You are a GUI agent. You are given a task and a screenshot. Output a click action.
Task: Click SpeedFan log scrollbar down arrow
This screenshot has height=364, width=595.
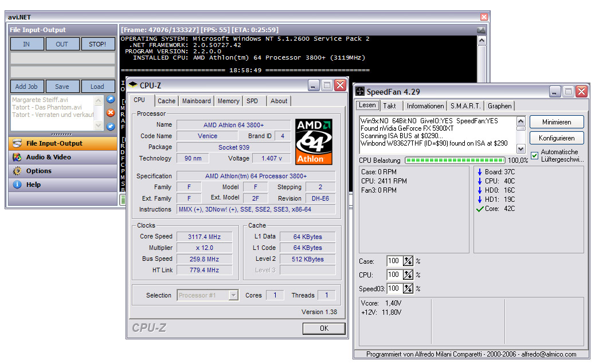(x=521, y=149)
